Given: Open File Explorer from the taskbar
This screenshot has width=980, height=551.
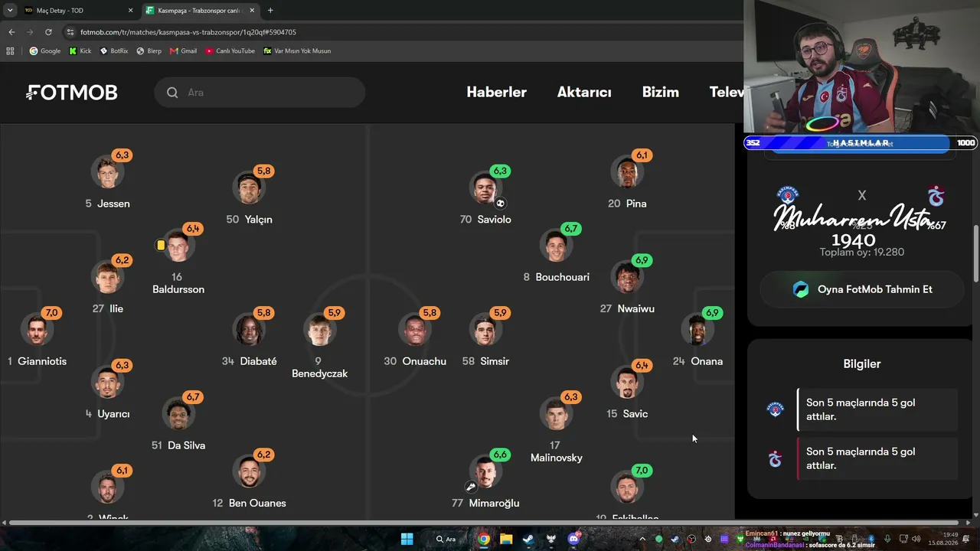Looking at the screenshot, I should [x=506, y=539].
